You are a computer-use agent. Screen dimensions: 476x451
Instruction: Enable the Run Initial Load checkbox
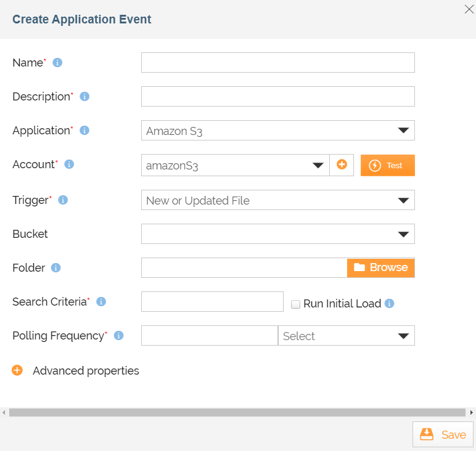click(x=296, y=304)
